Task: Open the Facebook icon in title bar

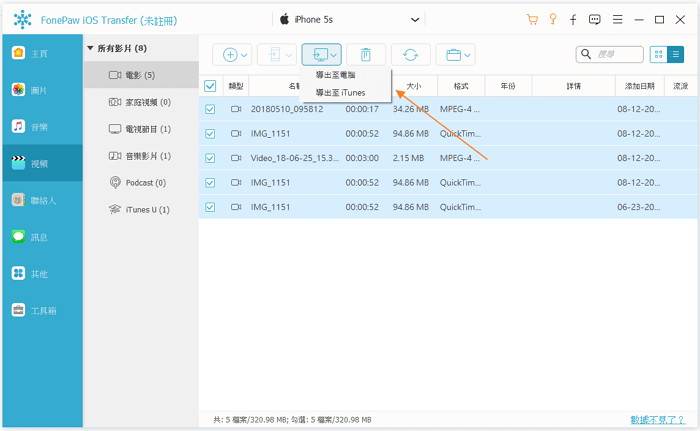Action: (x=573, y=20)
